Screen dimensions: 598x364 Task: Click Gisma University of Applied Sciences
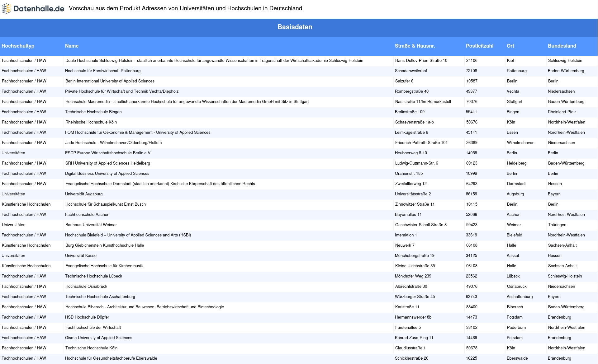(x=98, y=338)
